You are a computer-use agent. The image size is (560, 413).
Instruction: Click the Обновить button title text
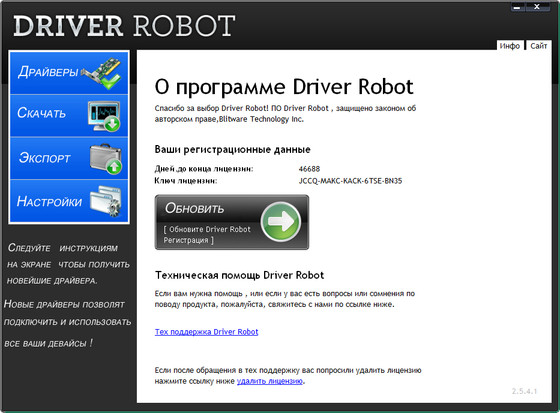[x=195, y=208]
